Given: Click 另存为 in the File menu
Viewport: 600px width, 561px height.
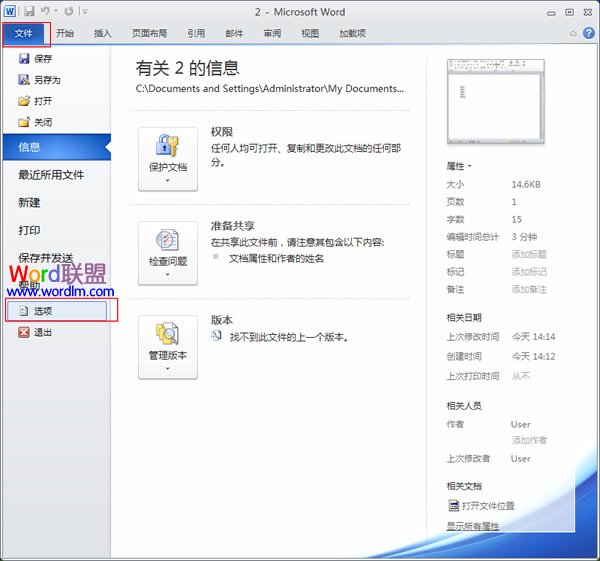Looking at the screenshot, I should 47,80.
